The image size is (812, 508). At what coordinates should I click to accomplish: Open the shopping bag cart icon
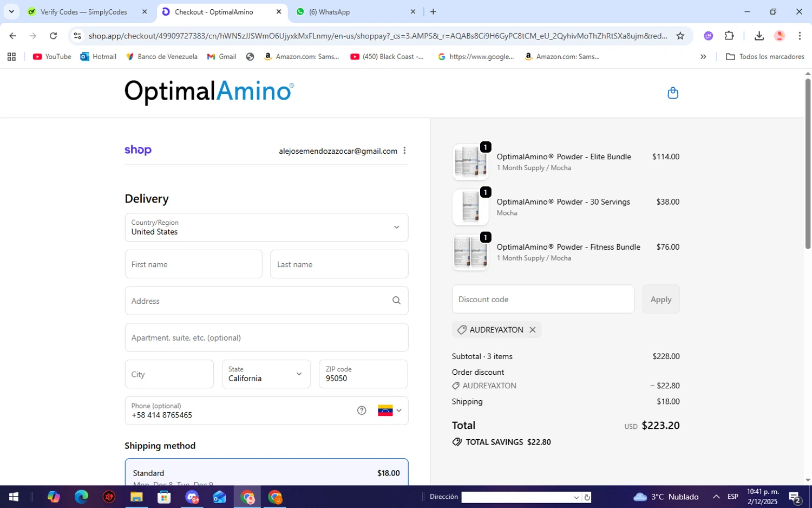point(672,93)
